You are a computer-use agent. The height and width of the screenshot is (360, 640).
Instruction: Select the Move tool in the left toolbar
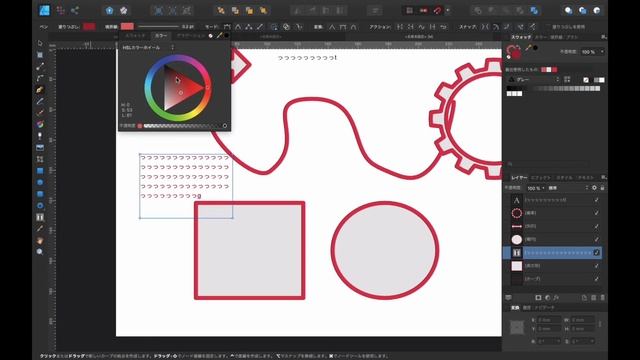(x=40, y=43)
